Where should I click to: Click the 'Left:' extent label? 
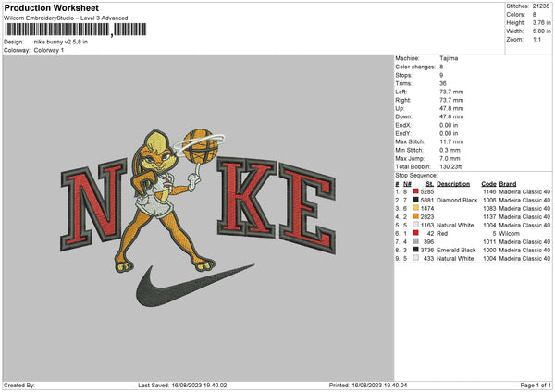pyautogui.click(x=401, y=92)
